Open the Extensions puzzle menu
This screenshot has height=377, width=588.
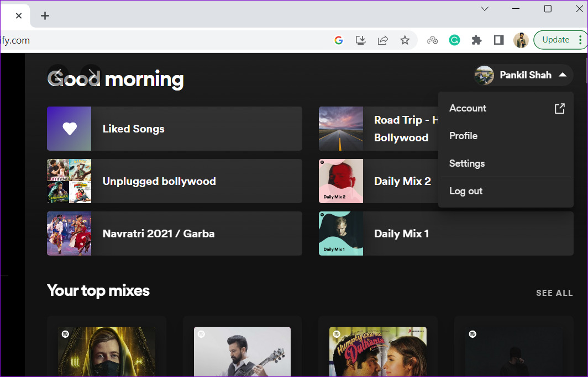point(476,40)
